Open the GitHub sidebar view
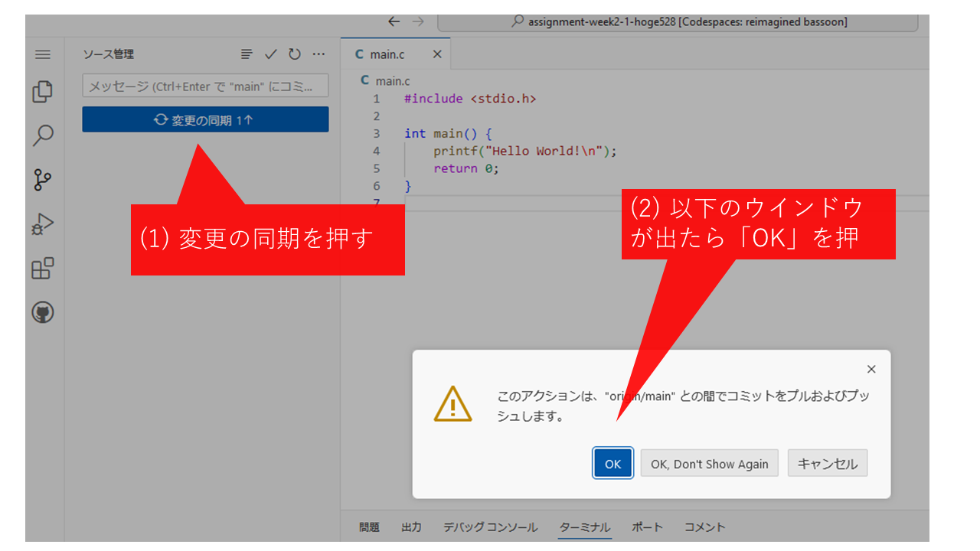 (x=43, y=312)
